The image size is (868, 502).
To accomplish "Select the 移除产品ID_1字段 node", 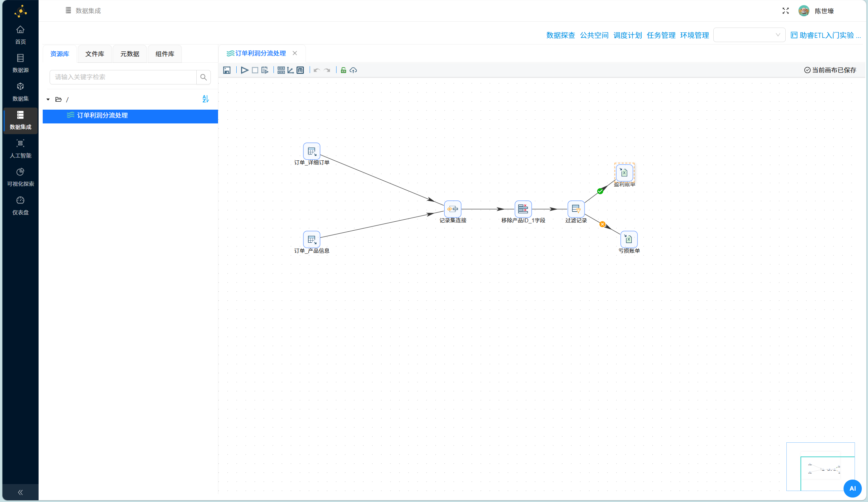I will coord(523,209).
